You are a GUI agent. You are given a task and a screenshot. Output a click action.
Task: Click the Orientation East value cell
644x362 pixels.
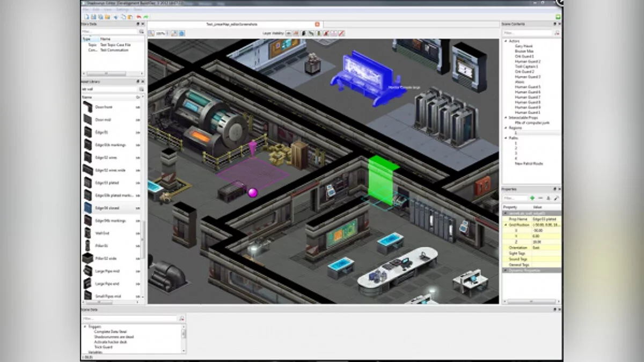546,247
